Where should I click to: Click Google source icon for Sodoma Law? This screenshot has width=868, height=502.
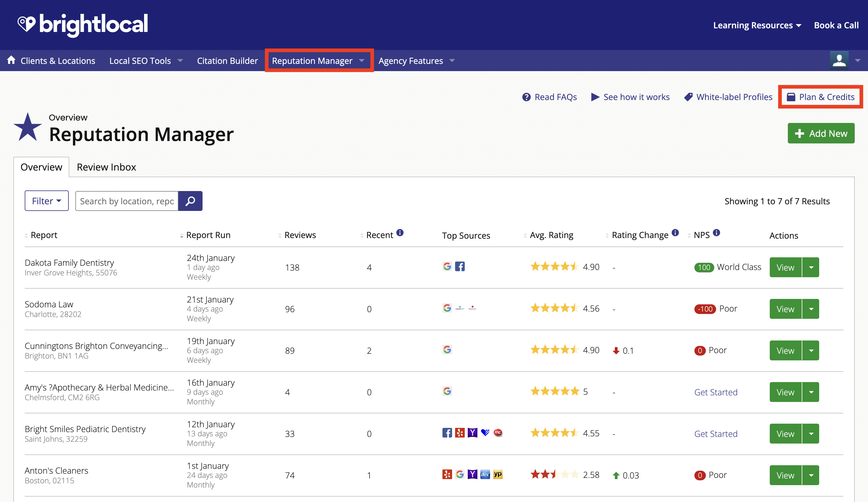tap(447, 308)
